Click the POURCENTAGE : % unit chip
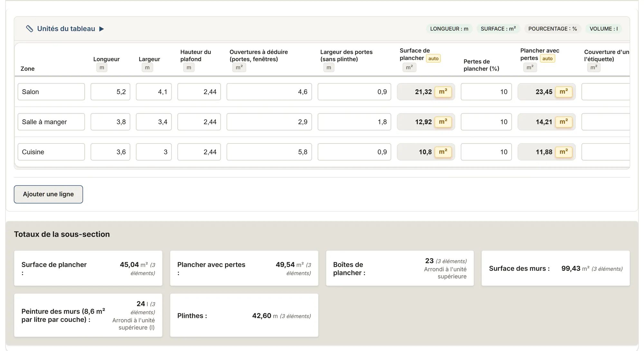This screenshot has height=351, width=644. 553,29
